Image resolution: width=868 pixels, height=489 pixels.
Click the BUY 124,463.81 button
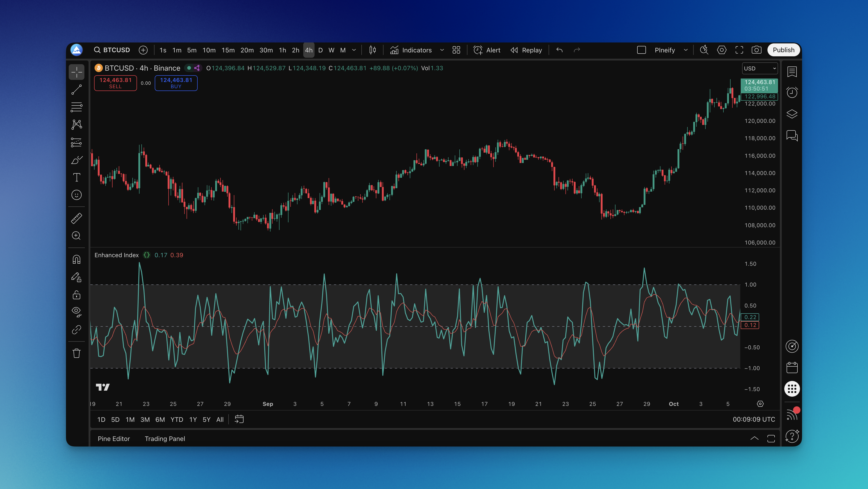176,83
